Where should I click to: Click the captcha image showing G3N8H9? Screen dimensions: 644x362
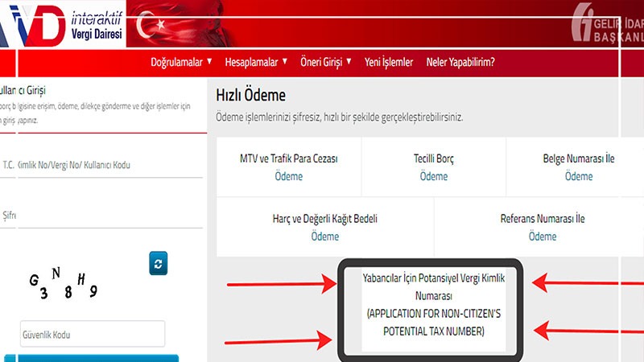64,283
